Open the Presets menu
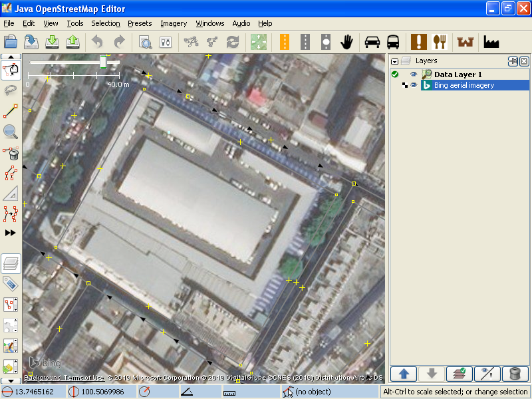Viewport: 532px width, 399px height. click(x=140, y=23)
